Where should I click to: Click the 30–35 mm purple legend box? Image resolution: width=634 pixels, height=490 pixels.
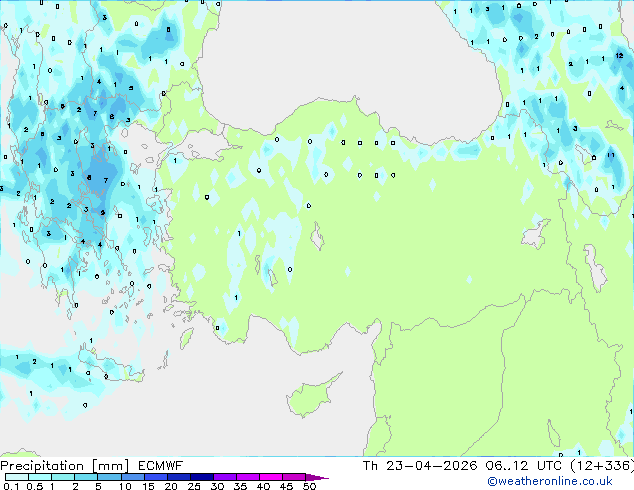click(224, 477)
